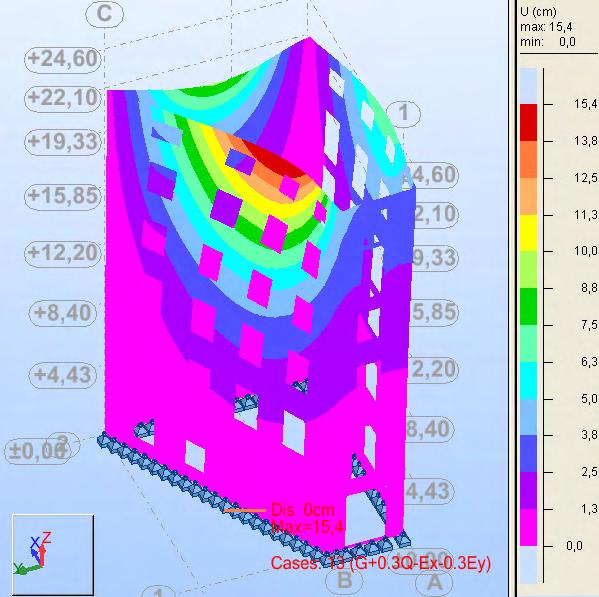Image resolution: width=599 pixels, height=597 pixels.
Task: Select the yellow 11,3 legend color swatch
Action: coord(528,233)
